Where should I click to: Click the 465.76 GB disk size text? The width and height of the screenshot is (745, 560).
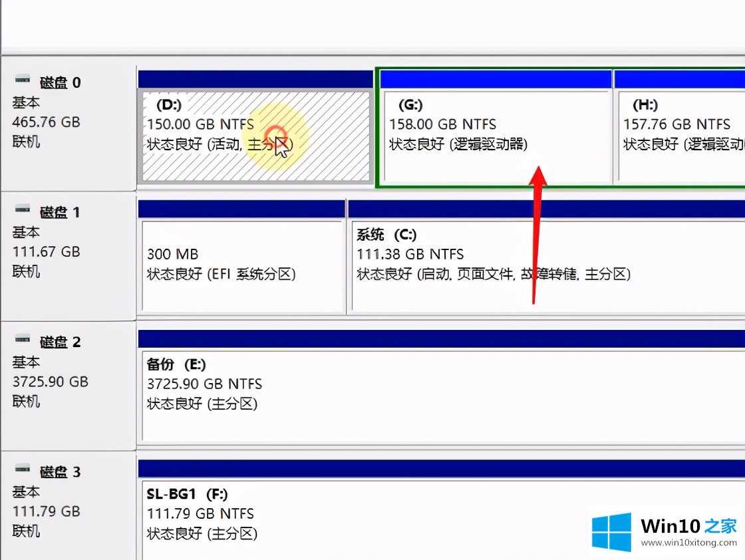46,122
